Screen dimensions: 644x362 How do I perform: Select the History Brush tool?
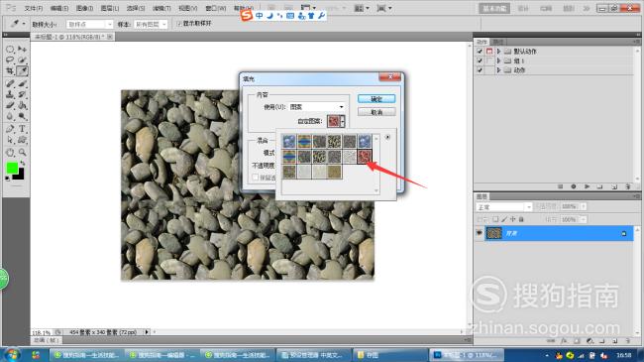(22, 94)
